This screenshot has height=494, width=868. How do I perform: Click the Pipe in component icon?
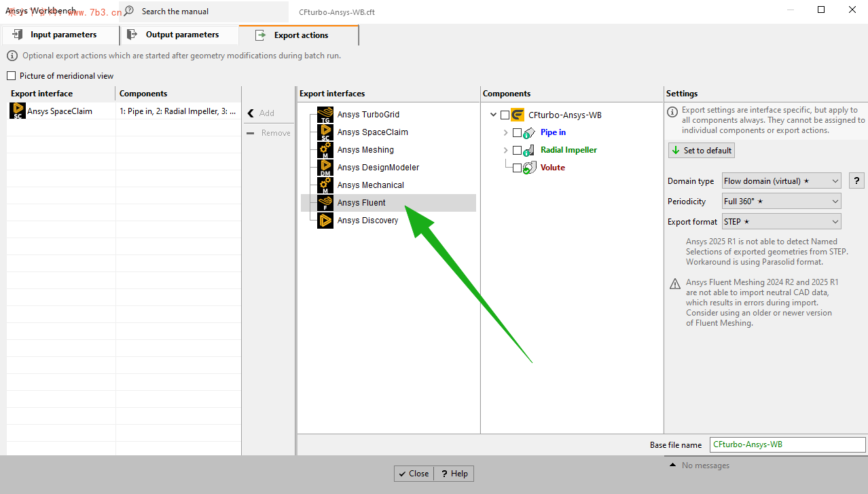click(x=530, y=133)
